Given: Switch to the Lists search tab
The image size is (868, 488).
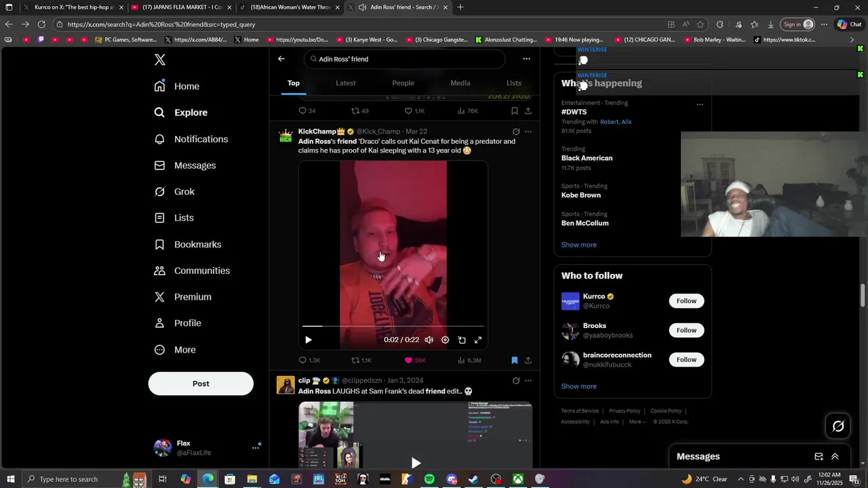Looking at the screenshot, I should click(x=514, y=83).
